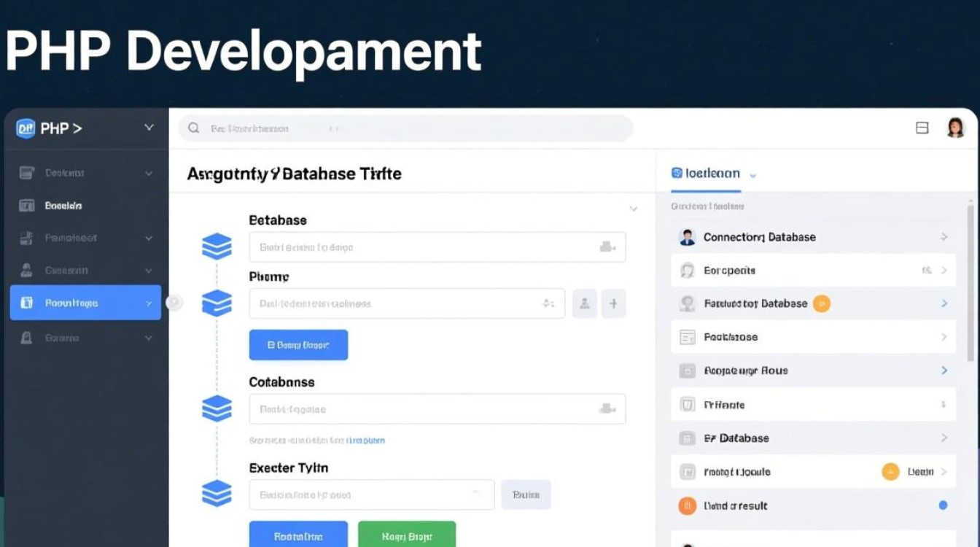980x547 pixels.
Task: Open the 'Connectorn Database' list entry
Action: [813, 237]
